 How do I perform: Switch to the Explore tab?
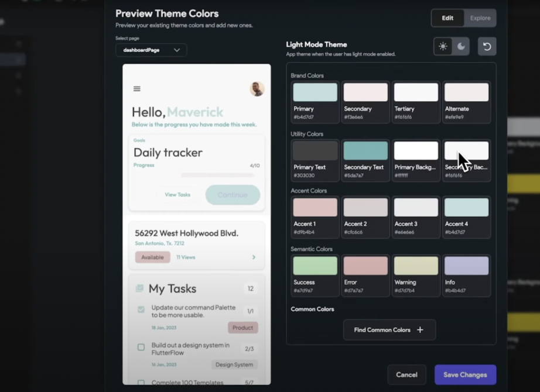480,18
